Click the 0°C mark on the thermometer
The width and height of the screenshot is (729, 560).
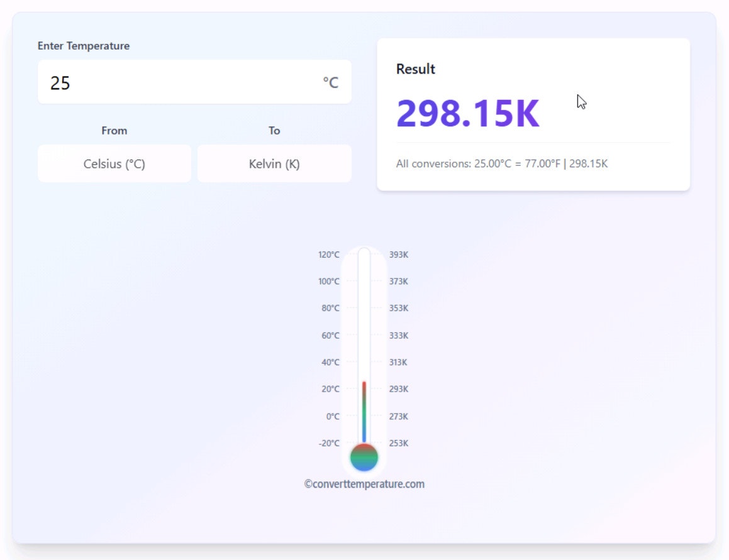click(333, 416)
